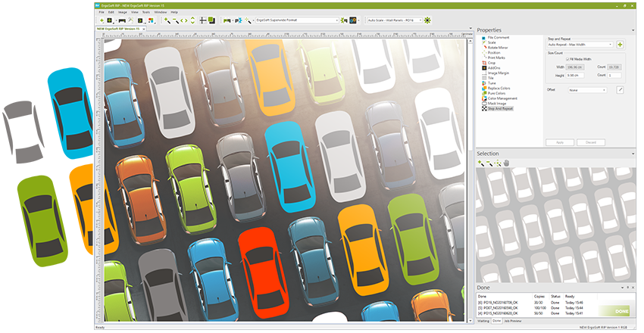This screenshot has width=644, height=333.
Task: Select the Mask Image property
Action: click(x=497, y=104)
